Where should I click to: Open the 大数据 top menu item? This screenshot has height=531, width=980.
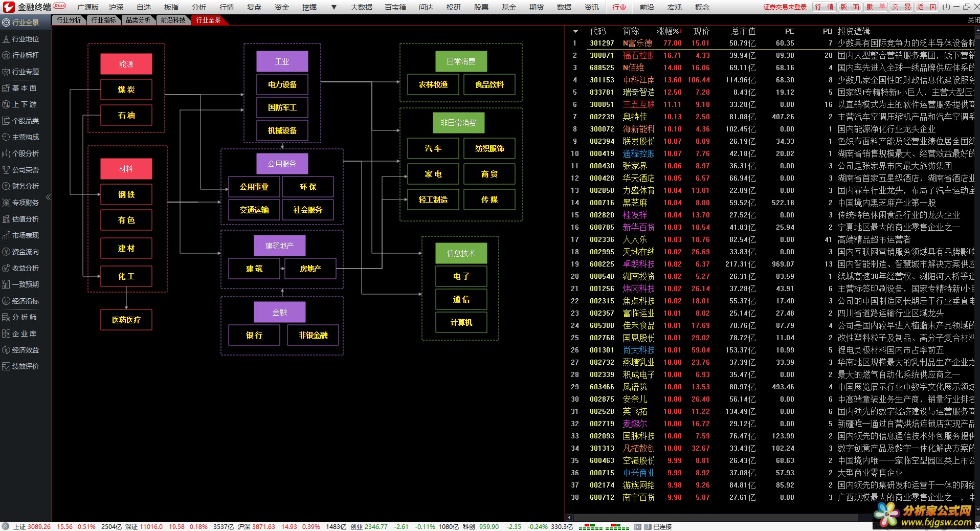(361, 7)
